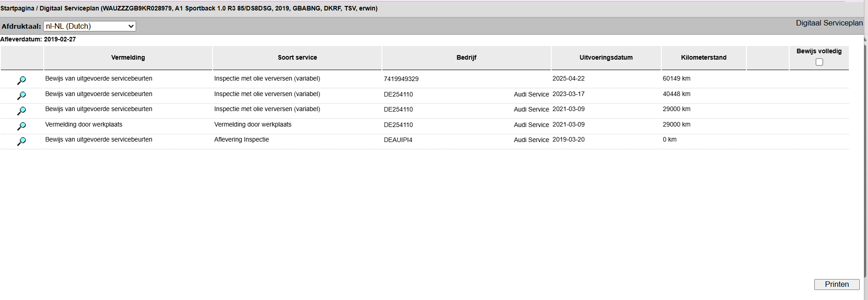Click the Aflevering Inspectie service type text

click(241, 139)
